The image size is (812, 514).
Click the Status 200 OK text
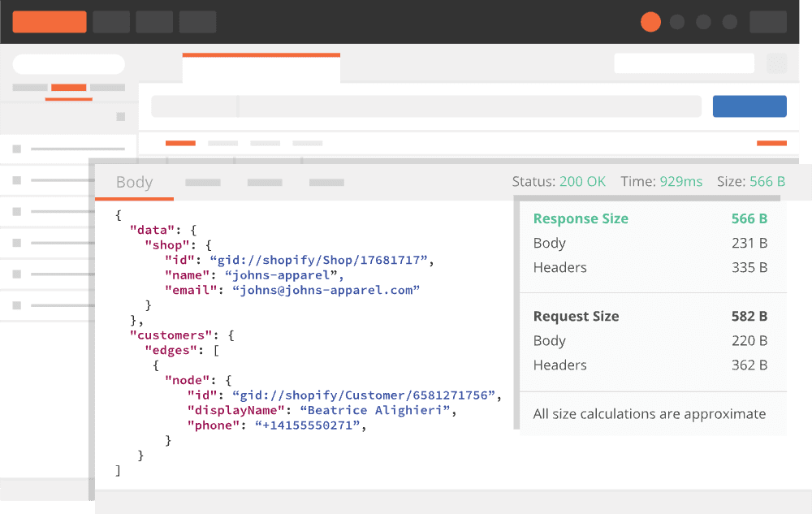point(559,182)
